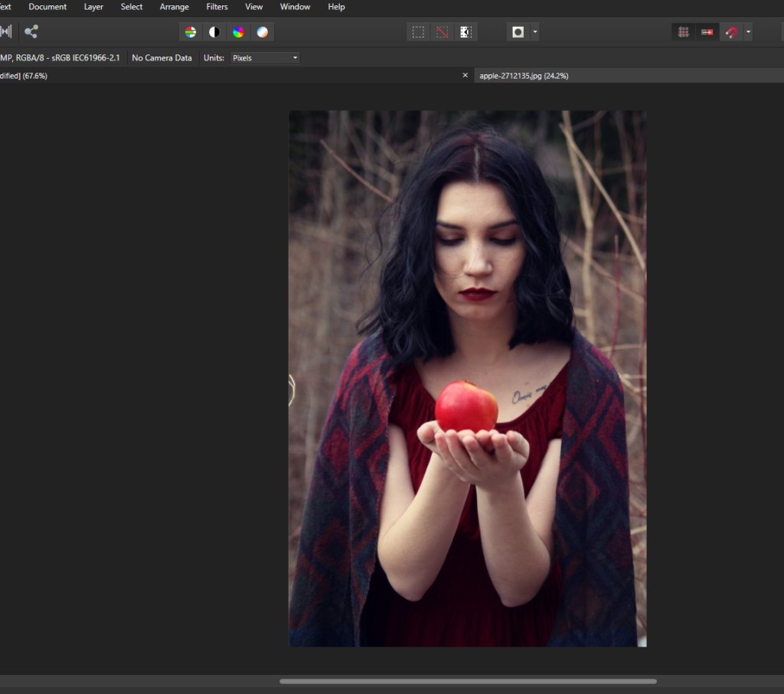The width and height of the screenshot is (784, 694).
Task: Open the Quick Mask options dropdown arrow
Action: [534, 32]
